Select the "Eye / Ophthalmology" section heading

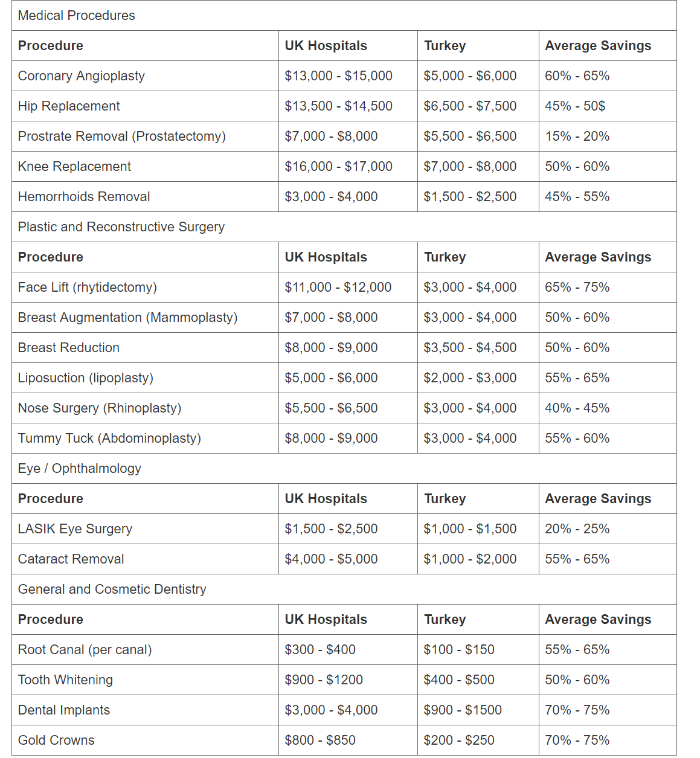pos(80,469)
